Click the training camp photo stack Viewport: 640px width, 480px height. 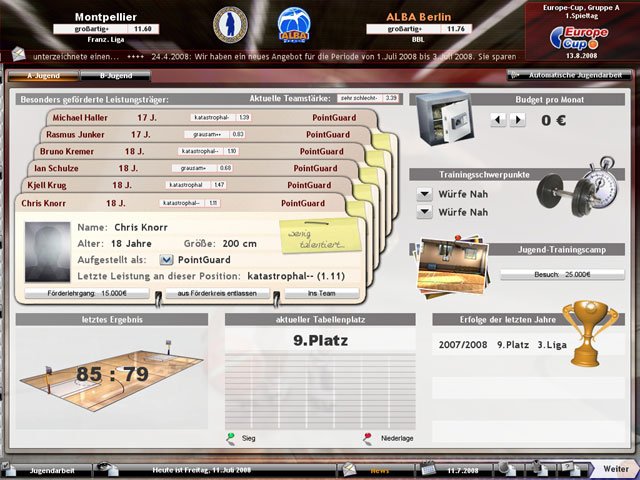pyautogui.click(x=452, y=267)
